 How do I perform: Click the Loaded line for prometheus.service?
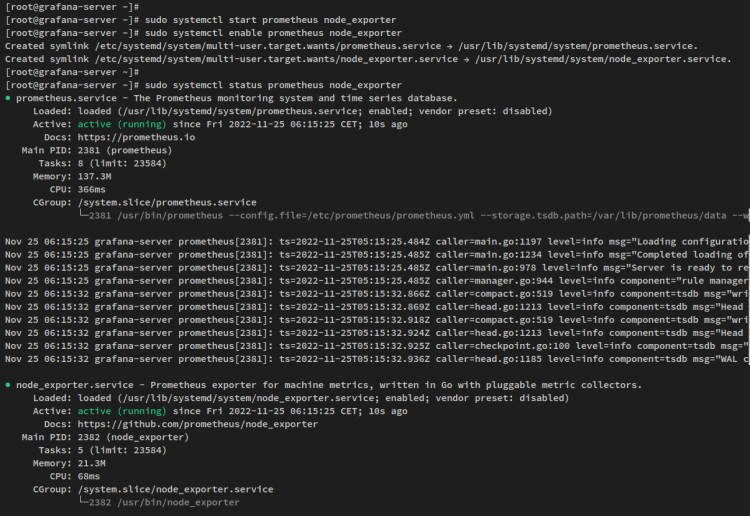pyautogui.click(x=293, y=111)
